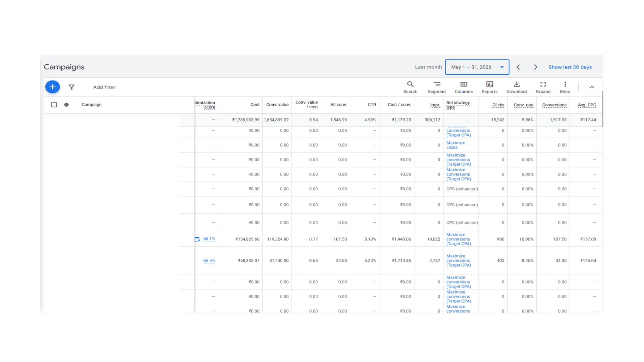Sort by CTR column header

coord(372,105)
